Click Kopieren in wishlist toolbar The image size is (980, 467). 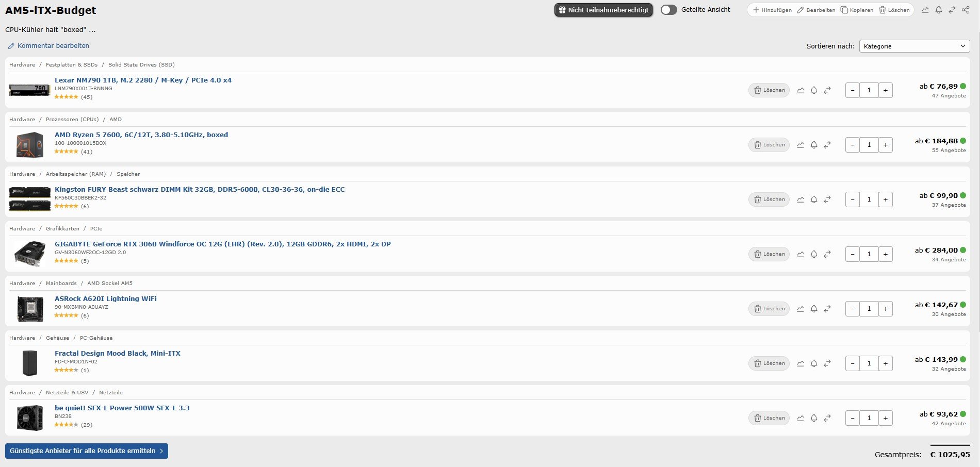(857, 10)
